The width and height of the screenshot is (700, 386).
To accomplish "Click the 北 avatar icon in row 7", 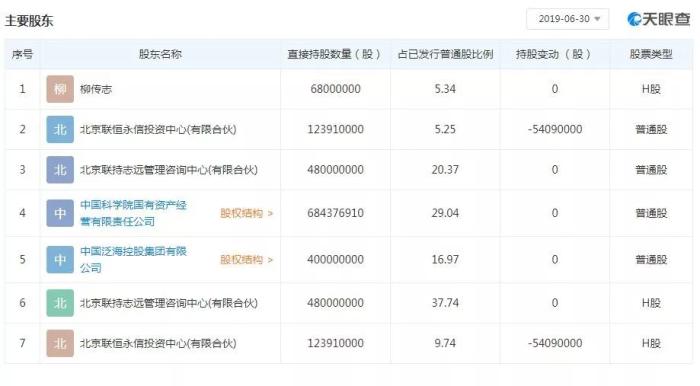I will [x=60, y=344].
